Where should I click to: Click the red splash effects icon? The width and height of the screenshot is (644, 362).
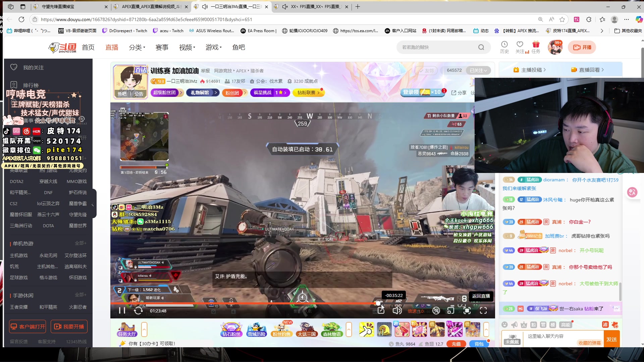[x=614, y=324]
